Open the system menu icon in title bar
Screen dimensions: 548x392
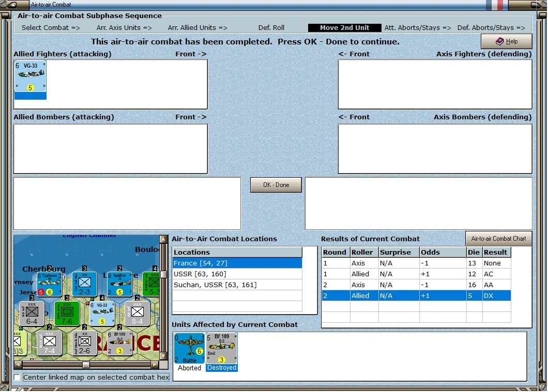13,5
